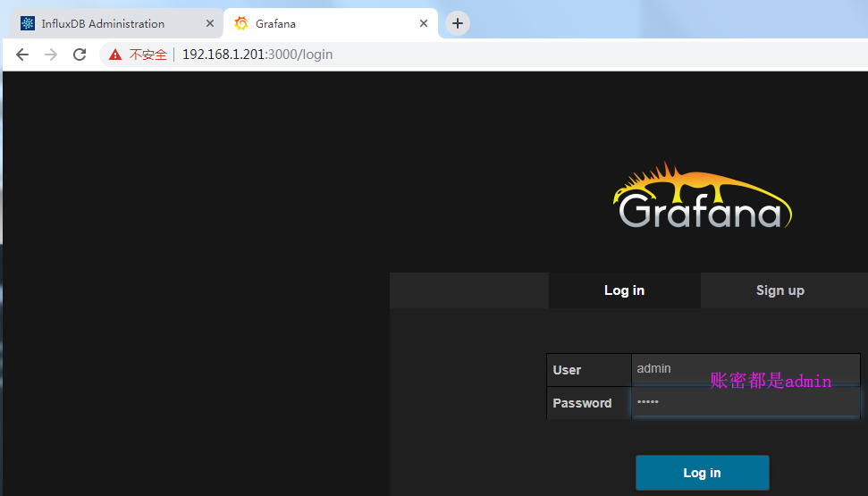
Task: Click the Grafana logo
Action: coord(703,195)
